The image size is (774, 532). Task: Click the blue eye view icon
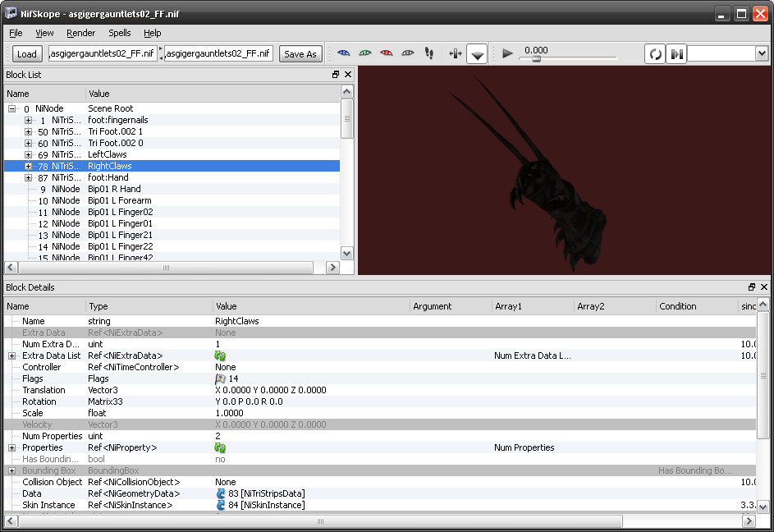click(344, 53)
